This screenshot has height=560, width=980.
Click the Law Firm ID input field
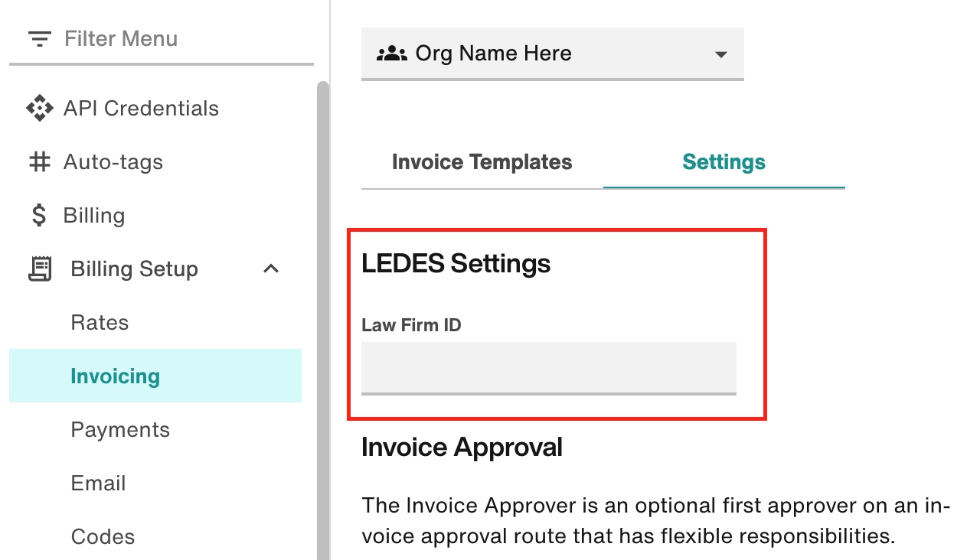click(547, 369)
